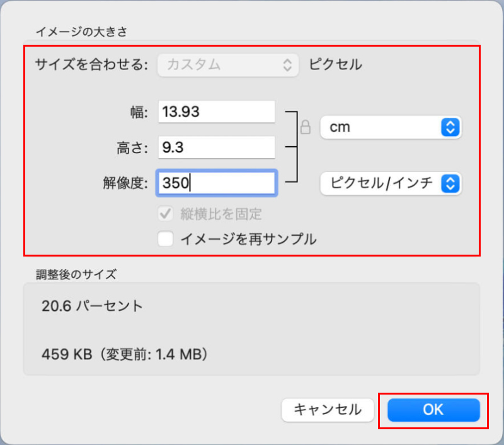This screenshot has width=504, height=445.
Task: Click the lock icon beside the dimension bracket
Action: (x=306, y=127)
